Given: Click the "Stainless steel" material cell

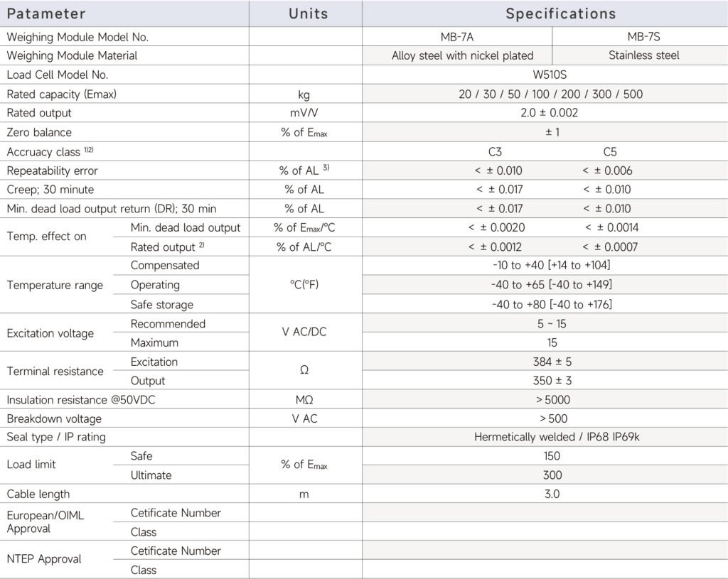Looking at the screenshot, I should (644, 55).
